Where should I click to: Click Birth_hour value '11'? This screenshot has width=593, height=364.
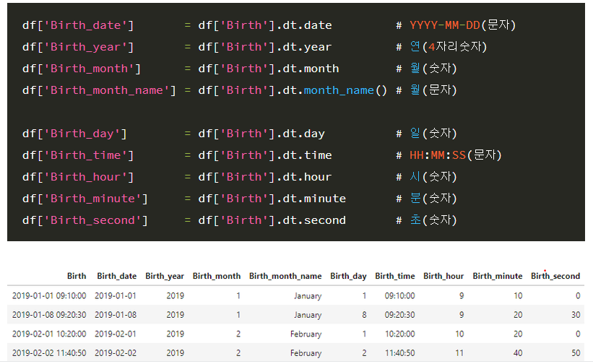(x=459, y=353)
